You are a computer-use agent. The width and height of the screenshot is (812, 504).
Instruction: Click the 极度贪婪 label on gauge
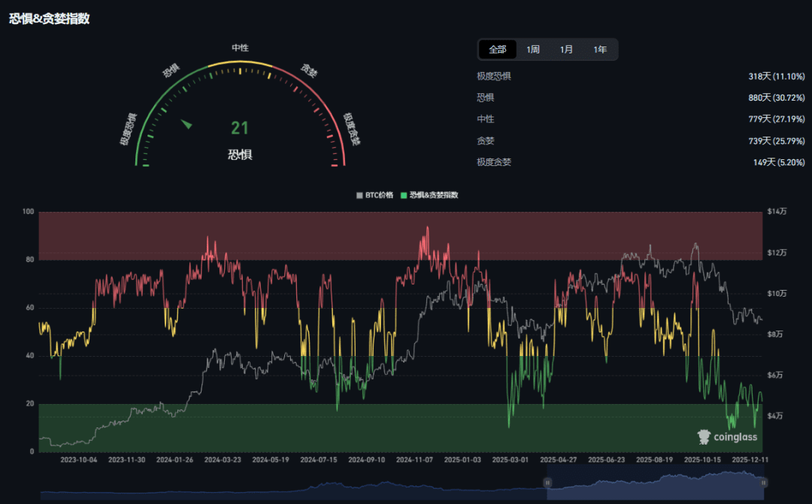pyautogui.click(x=351, y=128)
